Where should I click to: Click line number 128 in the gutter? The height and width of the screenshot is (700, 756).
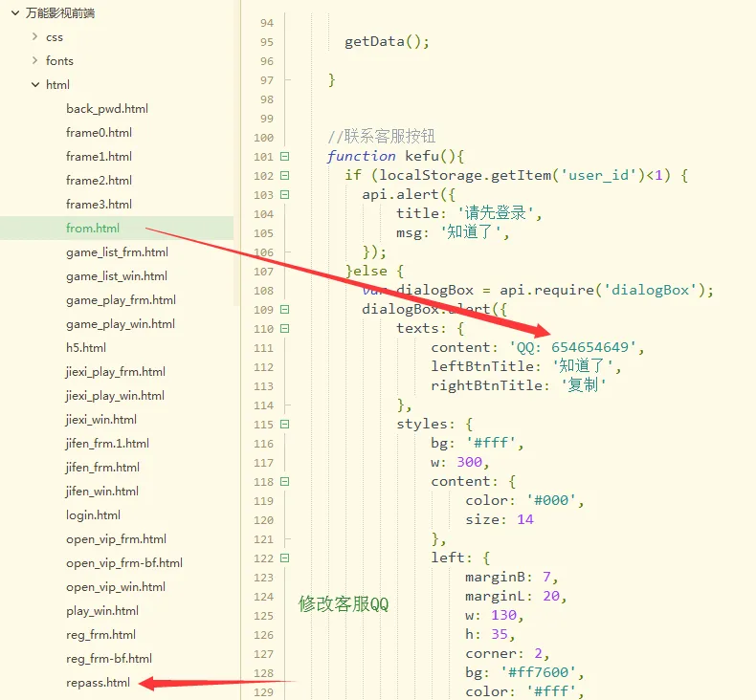point(263,673)
